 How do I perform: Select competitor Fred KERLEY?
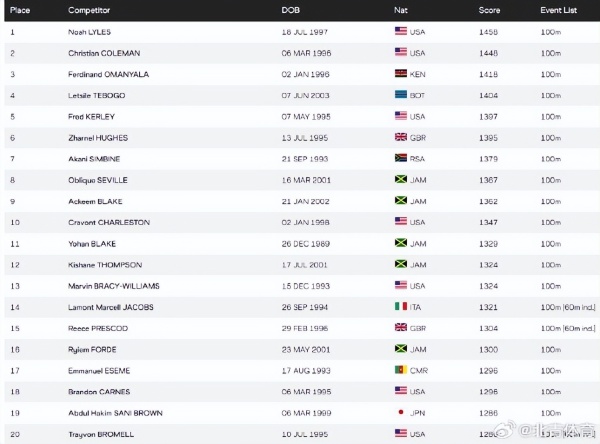coord(92,116)
